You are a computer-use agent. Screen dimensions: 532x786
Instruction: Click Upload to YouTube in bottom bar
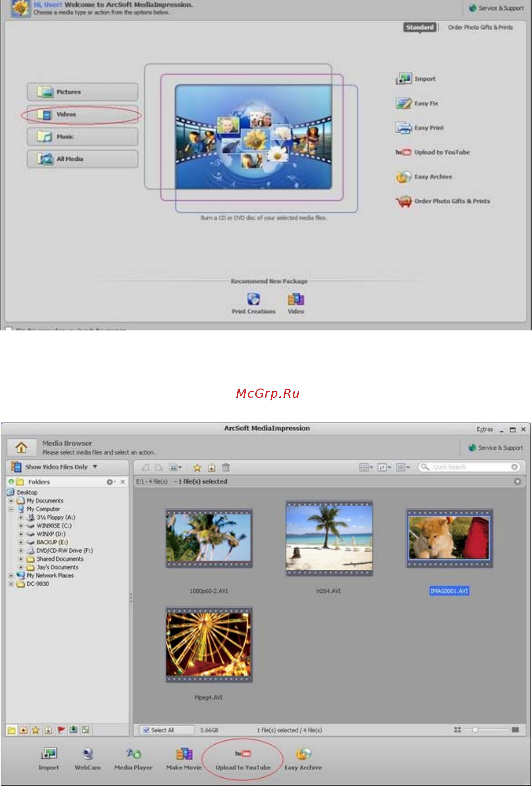click(243, 760)
